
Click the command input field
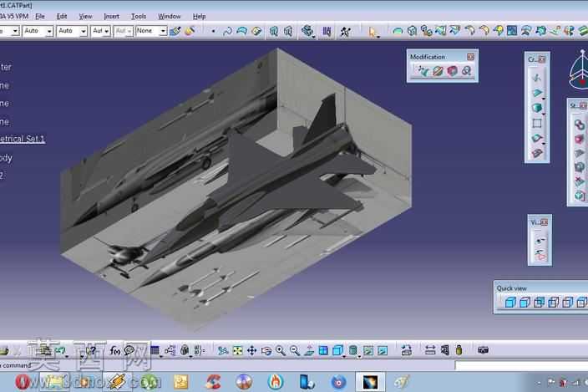[x=521, y=365]
